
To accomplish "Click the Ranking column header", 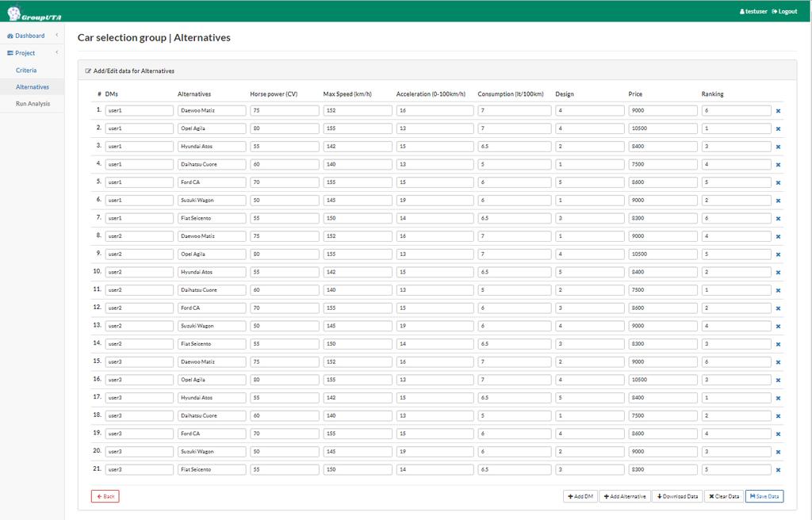I will point(713,94).
